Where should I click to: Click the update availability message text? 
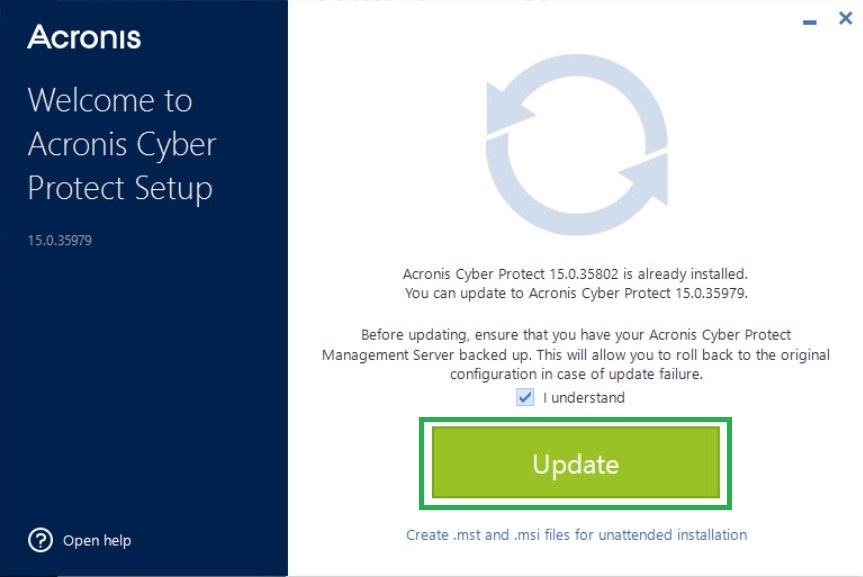tap(575, 283)
